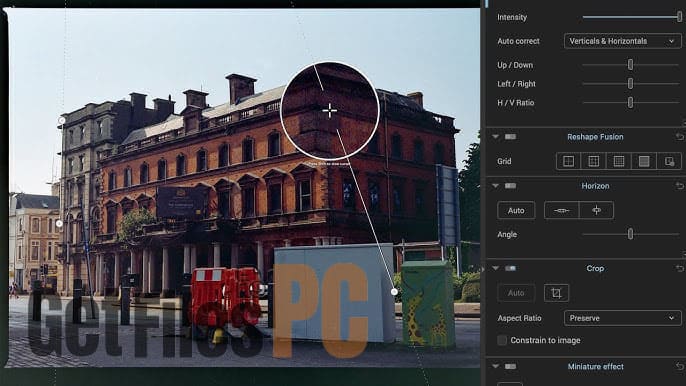Image resolution: width=686 pixels, height=386 pixels.
Task: Toggle the Reshape Fusion on/off switch
Action: pos(510,137)
